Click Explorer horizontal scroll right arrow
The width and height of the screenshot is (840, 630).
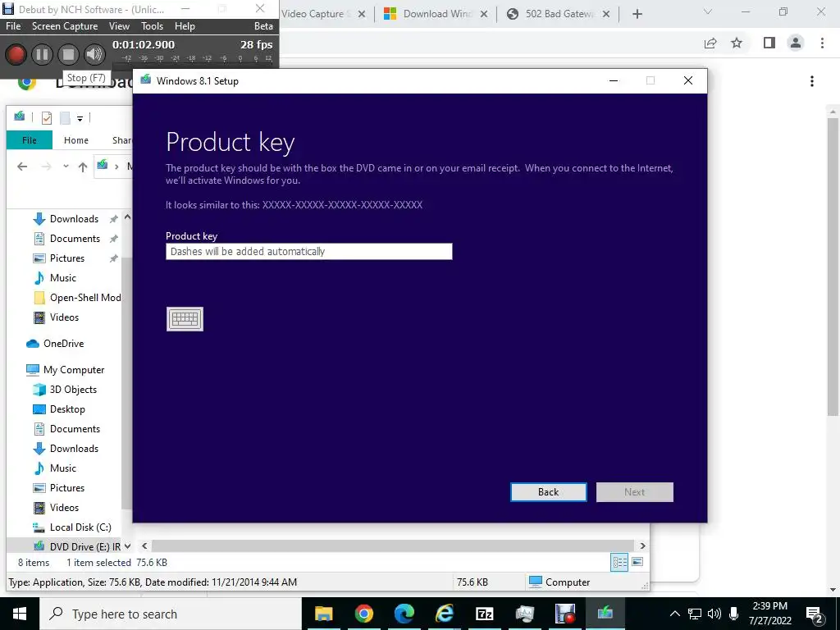[642, 546]
